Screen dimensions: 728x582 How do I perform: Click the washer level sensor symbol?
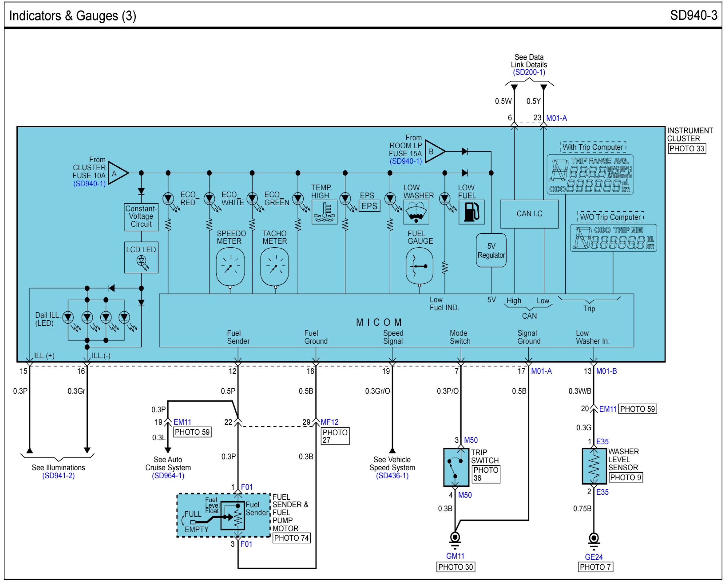(594, 466)
